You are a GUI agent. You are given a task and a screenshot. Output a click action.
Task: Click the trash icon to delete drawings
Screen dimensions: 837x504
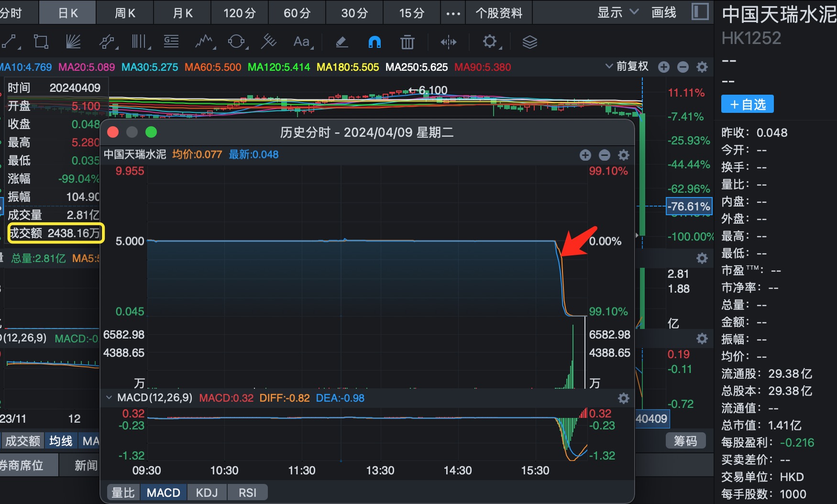tap(407, 42)
